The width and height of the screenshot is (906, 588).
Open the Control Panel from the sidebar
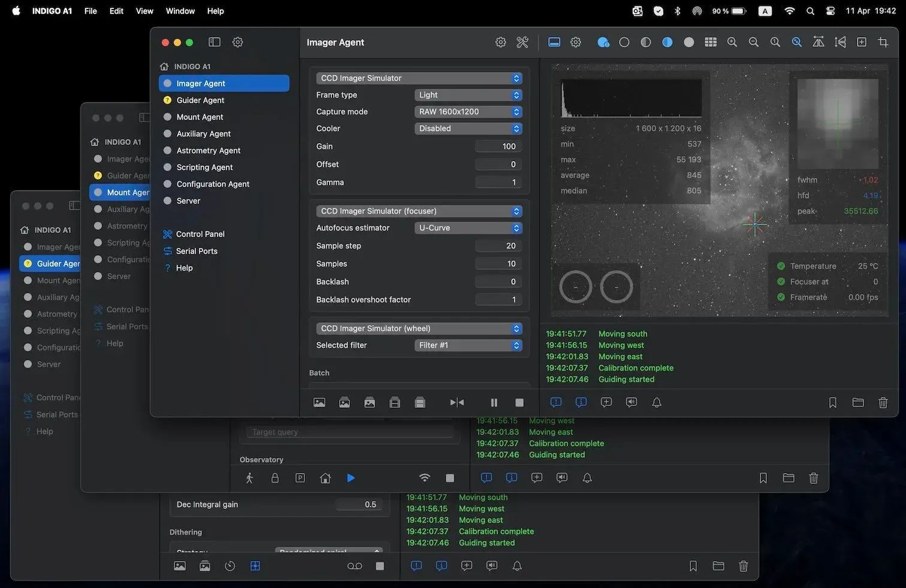199,234
